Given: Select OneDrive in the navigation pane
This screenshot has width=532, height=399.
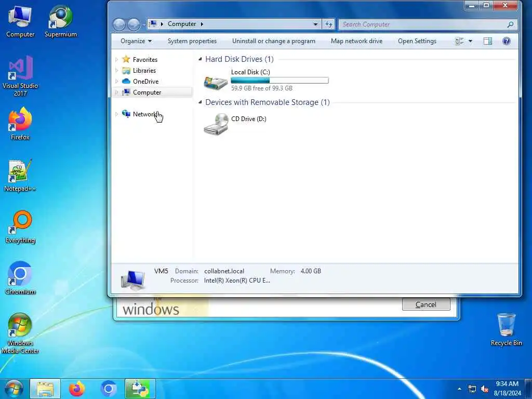Looking at the screenshot, I should 145,82.
